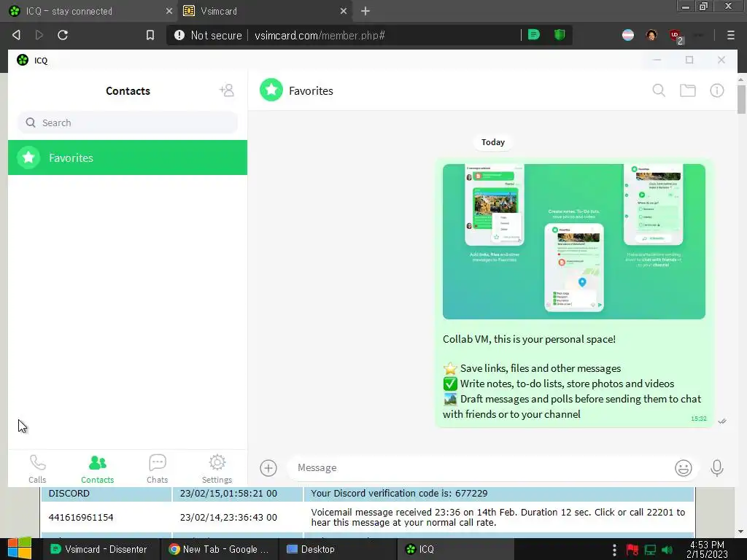Switch to the Calls tab
The height and width of the screenshot is (560, 747).
click(37, 469)
